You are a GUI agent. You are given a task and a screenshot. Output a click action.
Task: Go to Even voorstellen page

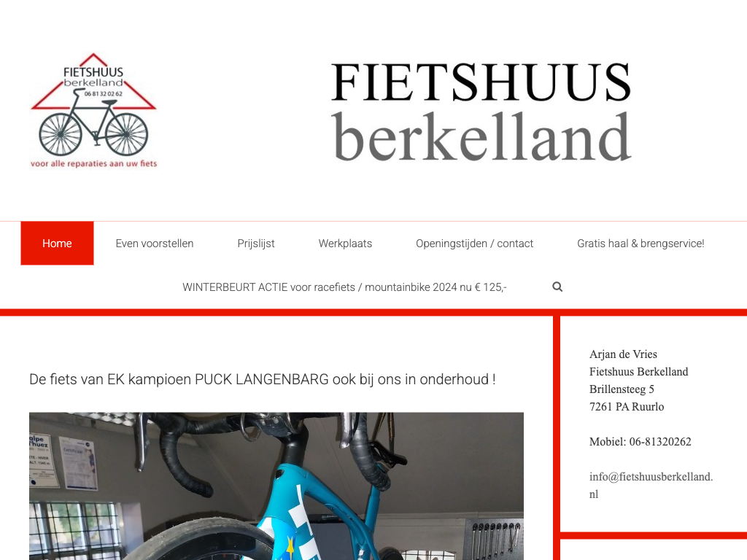155,244
